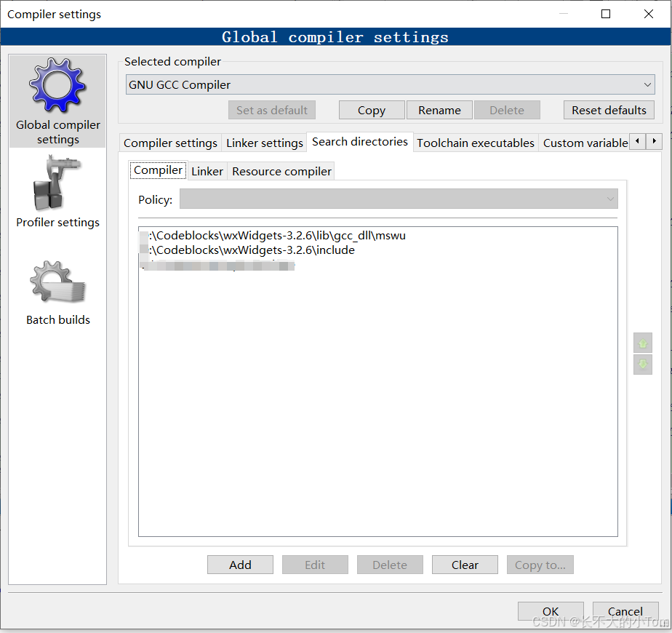Open the Toolchain executables tab
Viewport: 672px width, 633px height.
tap(475, 143)
